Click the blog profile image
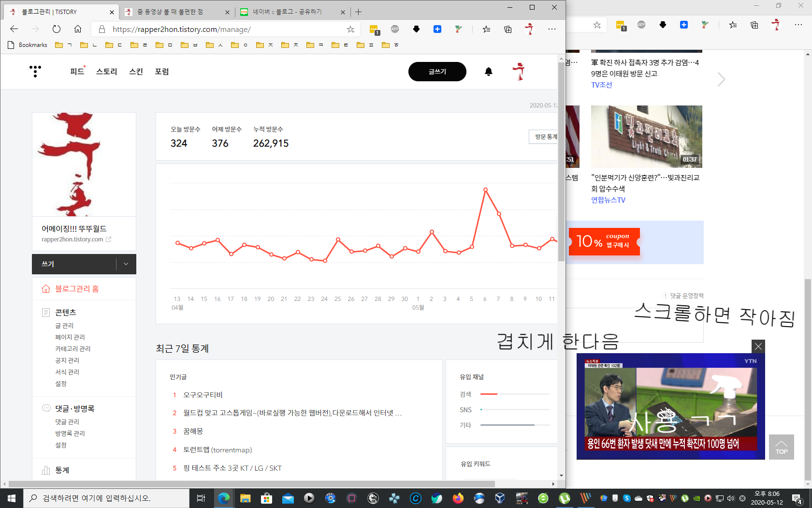Screen dimensions: 812x508 (84, 164)
